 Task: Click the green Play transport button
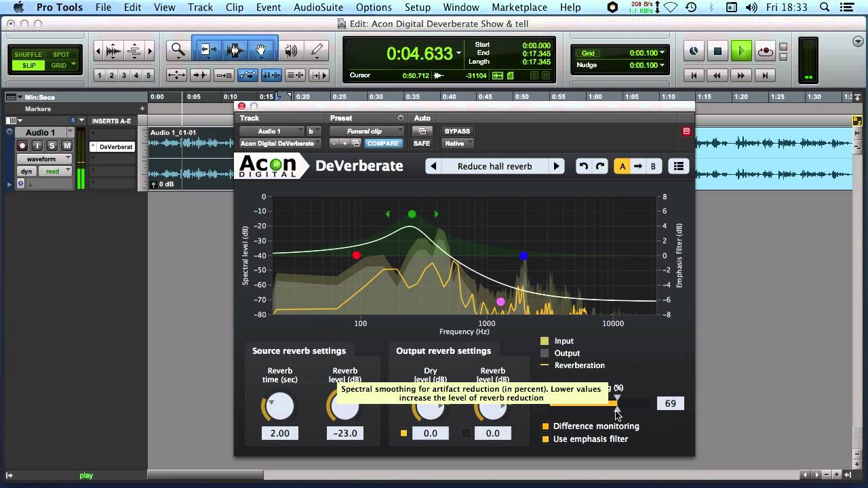[741, 51]
